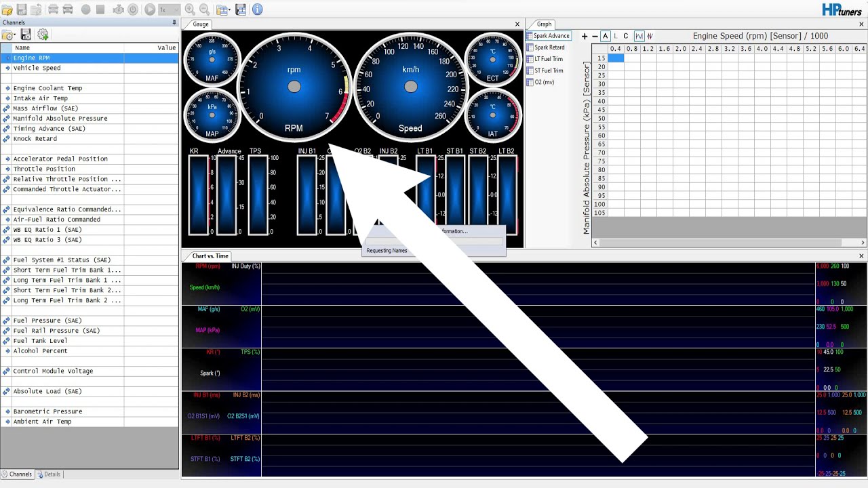Select ST Fuel Trim graph table
868x488 pixels.
point(545,70)
